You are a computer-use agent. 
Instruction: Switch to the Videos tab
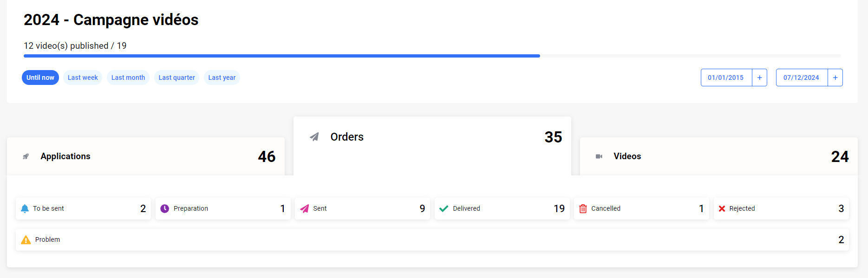click(x=718, y=156)
